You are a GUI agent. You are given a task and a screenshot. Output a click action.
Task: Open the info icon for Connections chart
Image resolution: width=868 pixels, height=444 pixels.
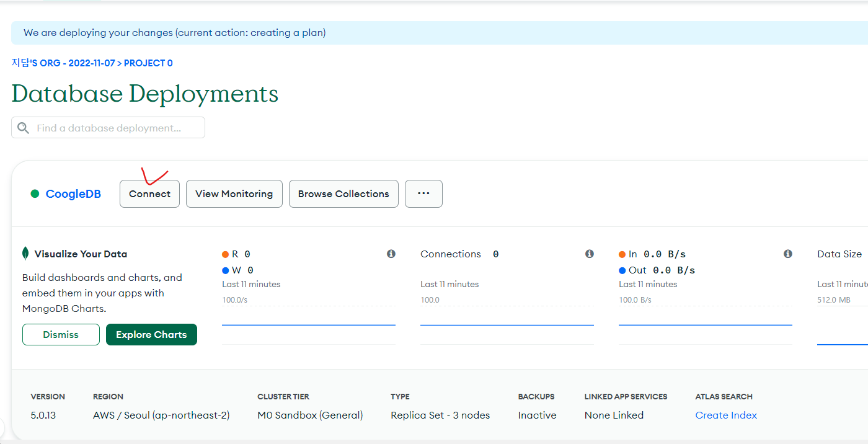click(590, 254)
